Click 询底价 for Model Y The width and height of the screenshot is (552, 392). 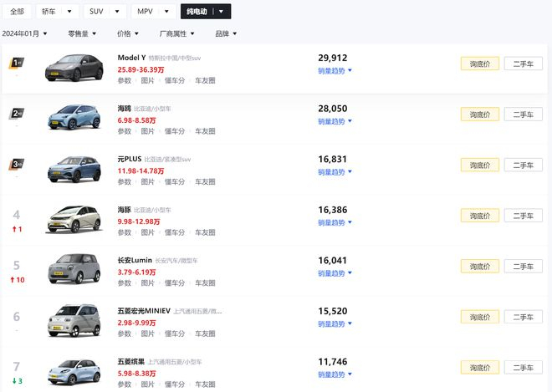[479, 64]
